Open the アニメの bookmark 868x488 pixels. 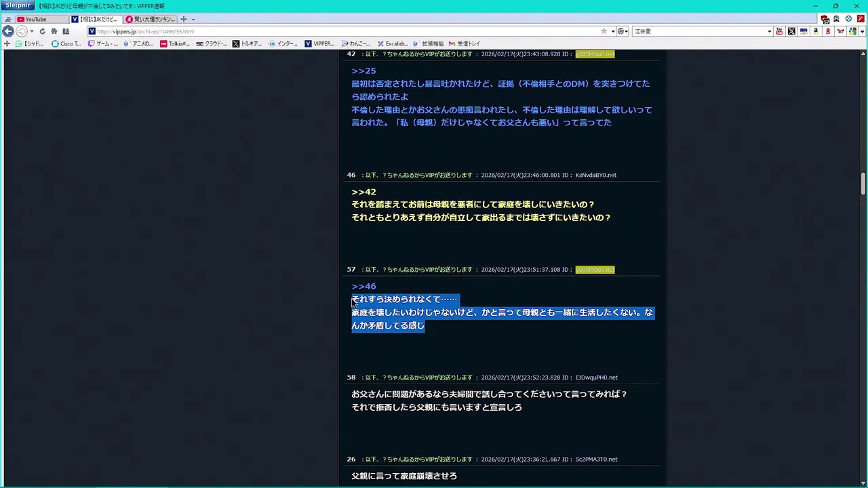138,43
